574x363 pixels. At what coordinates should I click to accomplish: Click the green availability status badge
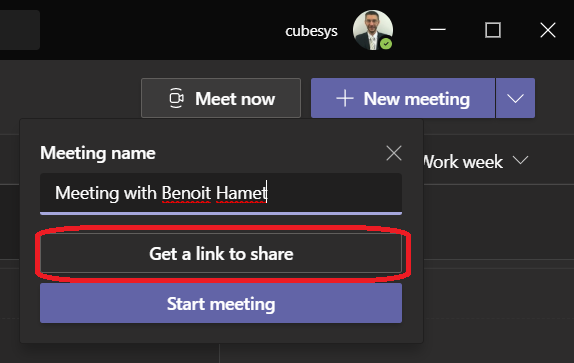(x=386, y=44)
